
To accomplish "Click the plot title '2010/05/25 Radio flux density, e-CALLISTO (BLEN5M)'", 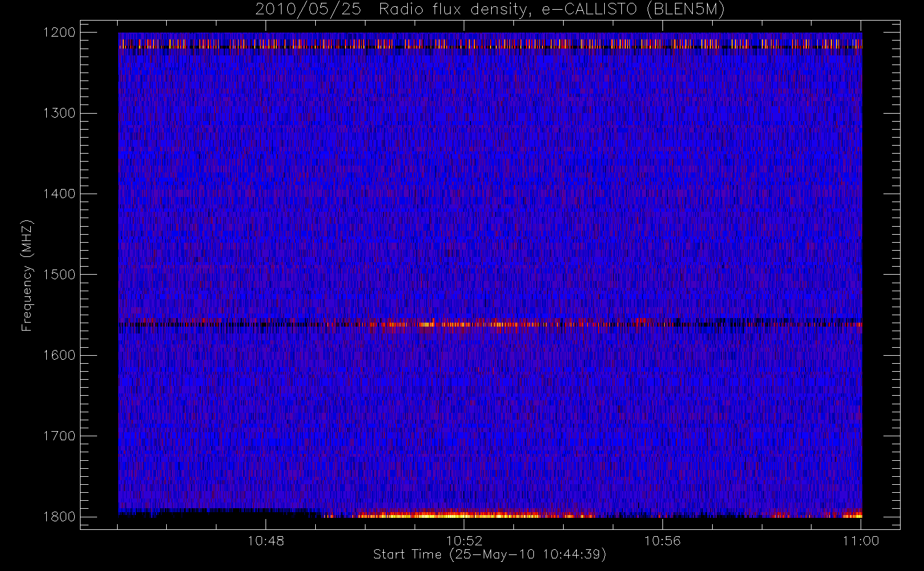I will pos(490,10).
